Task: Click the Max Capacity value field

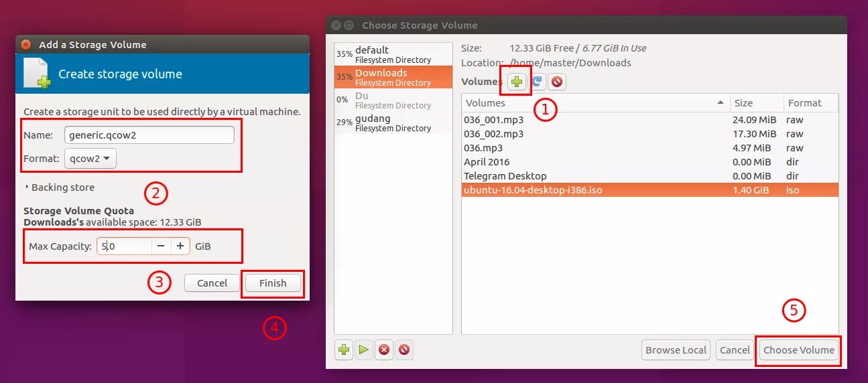Action: pos(124,246)
